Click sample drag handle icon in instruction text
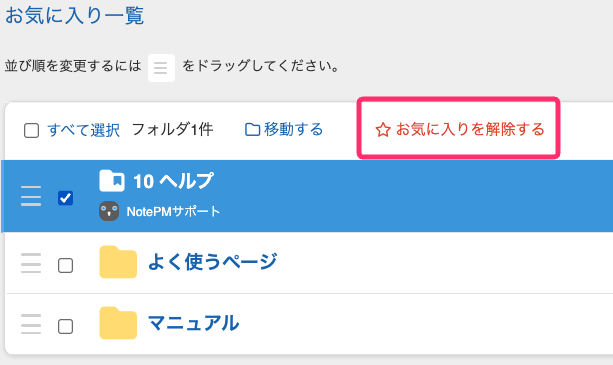The image size is (613, 365). tap(161, 68)
